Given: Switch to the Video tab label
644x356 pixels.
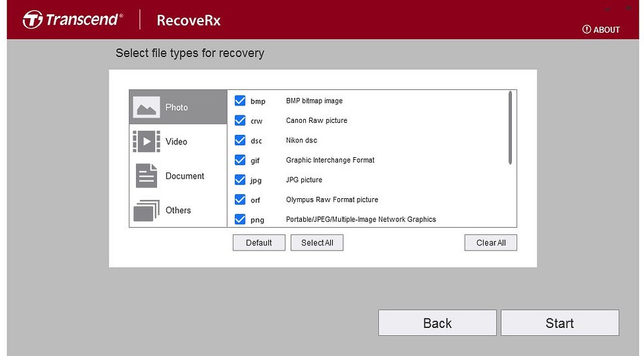Looking at the screenshot, I should click(x=176, y=142).
